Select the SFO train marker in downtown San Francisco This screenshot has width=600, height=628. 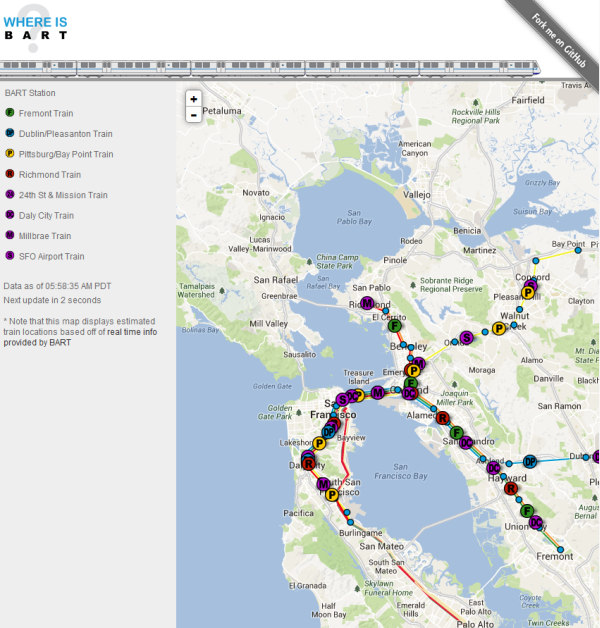point(342,399)
